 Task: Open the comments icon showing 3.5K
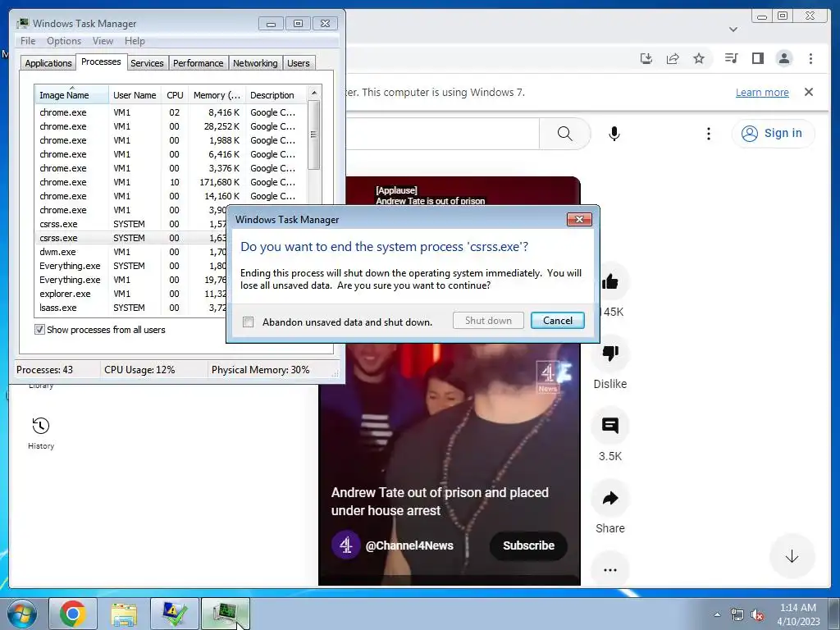[610, 426]
